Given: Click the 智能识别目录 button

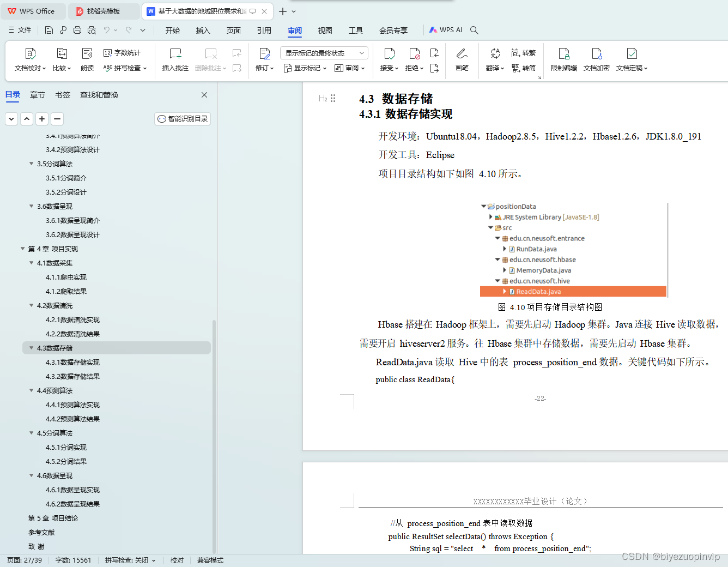Looking at the screenshot, I should pyautogui.click(x=182, y=118).
